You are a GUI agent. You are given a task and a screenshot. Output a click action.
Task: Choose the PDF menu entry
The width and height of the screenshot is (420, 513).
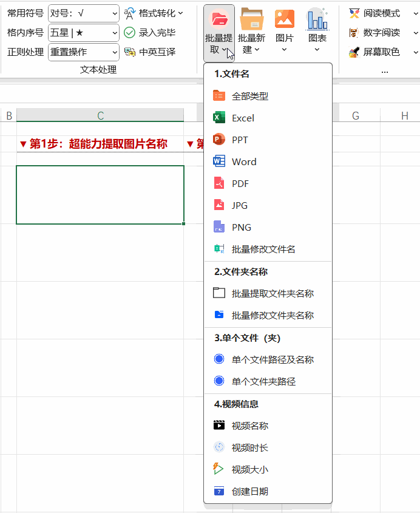[268, 183]
